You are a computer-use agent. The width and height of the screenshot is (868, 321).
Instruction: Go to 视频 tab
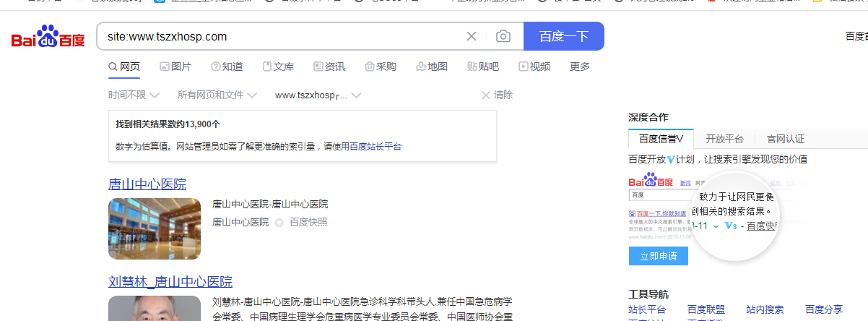[534, 67]
